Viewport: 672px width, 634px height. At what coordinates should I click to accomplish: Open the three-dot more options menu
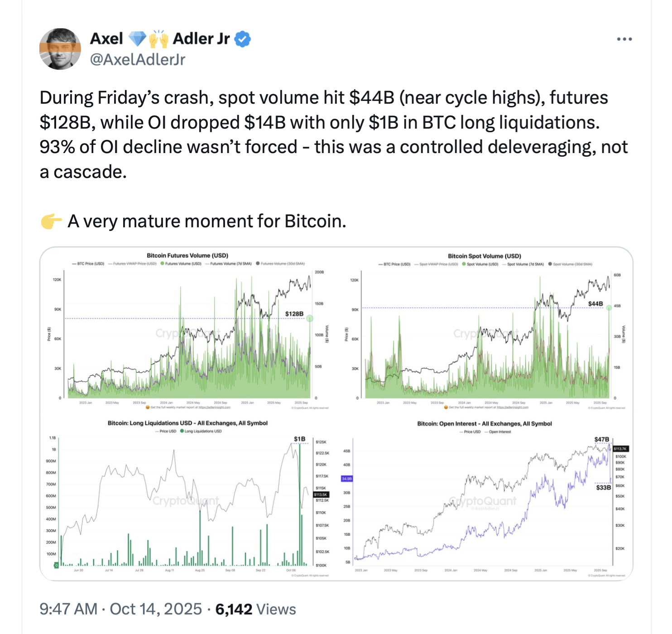coord(624,39)
